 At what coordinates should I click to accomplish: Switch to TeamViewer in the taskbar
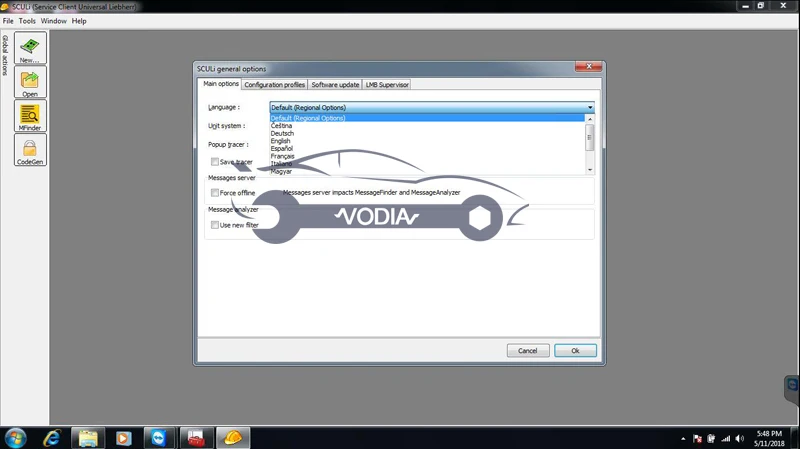coord(159,438)
